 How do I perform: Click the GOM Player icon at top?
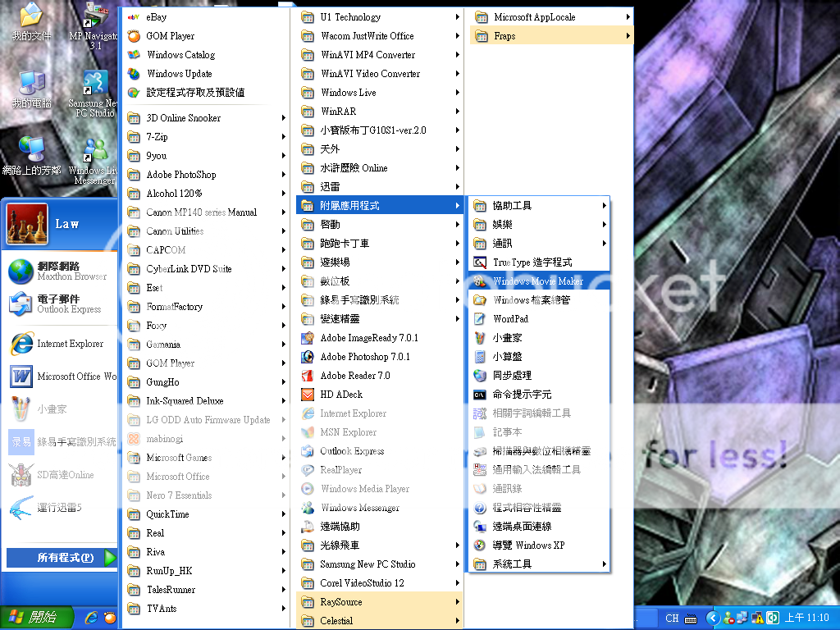pyautogui.click(x=134, y=36)
